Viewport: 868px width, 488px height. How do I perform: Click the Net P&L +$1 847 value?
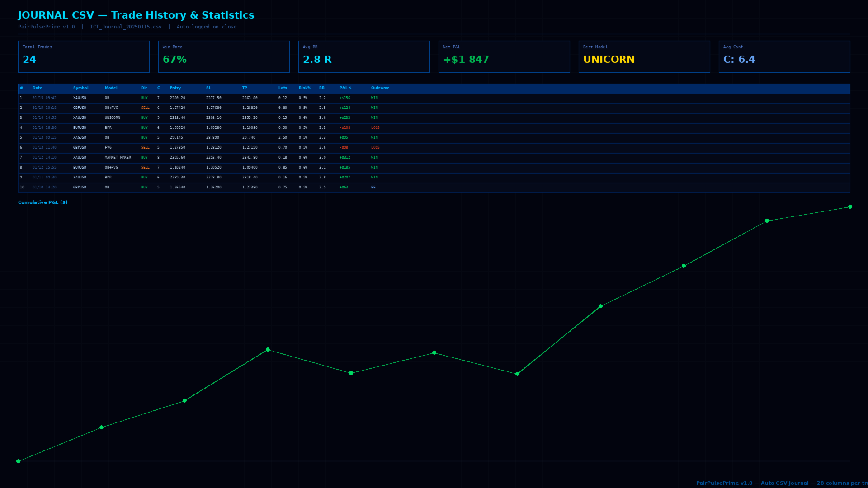(x=466, y=60)
